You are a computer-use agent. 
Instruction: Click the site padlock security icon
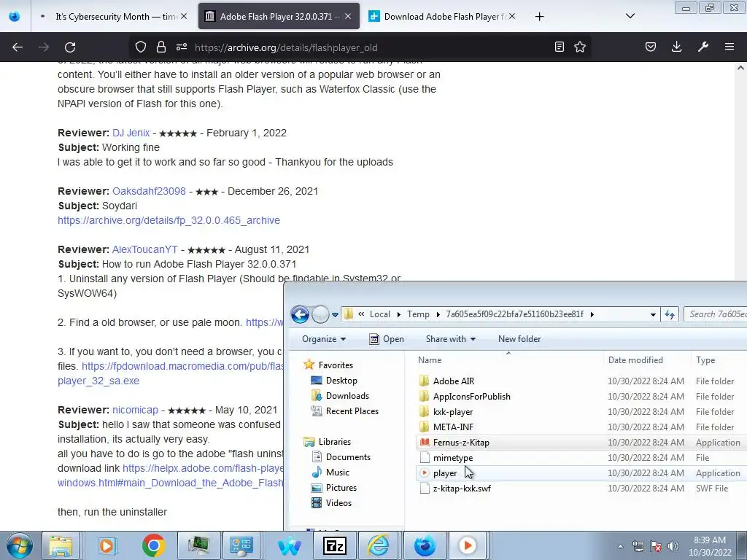(161, 47)
